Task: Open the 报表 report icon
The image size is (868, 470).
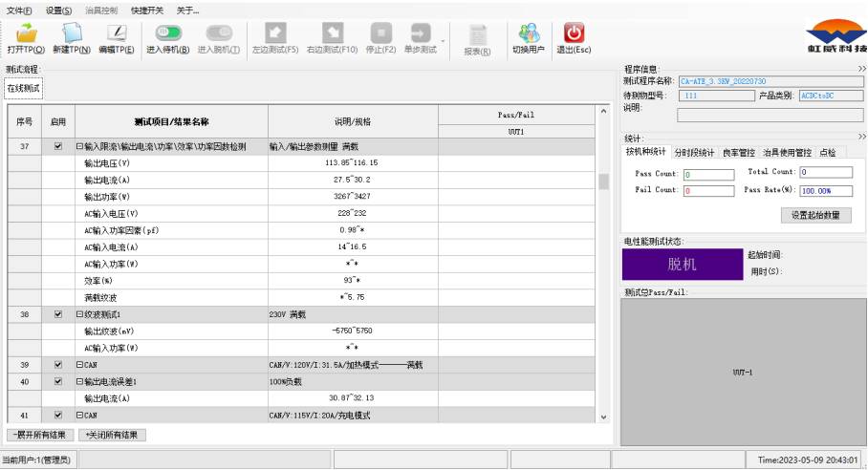Action: click(477, 35)
